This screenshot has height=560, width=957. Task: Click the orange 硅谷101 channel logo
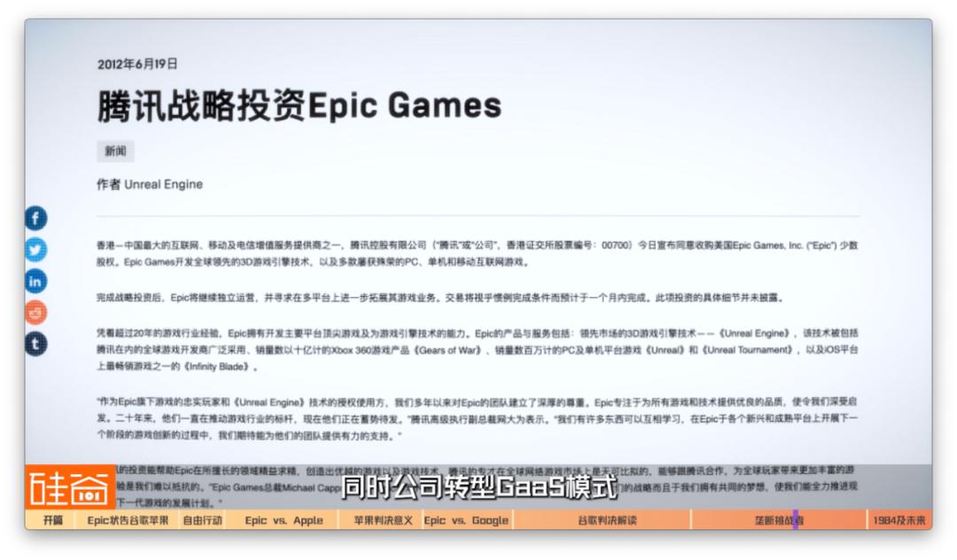pos(70,486)
